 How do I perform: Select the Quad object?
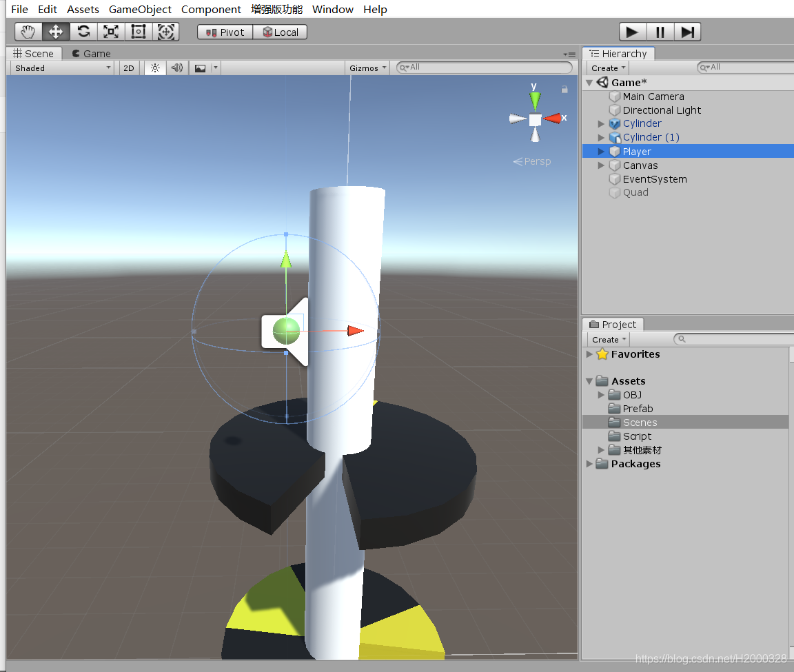635,192
